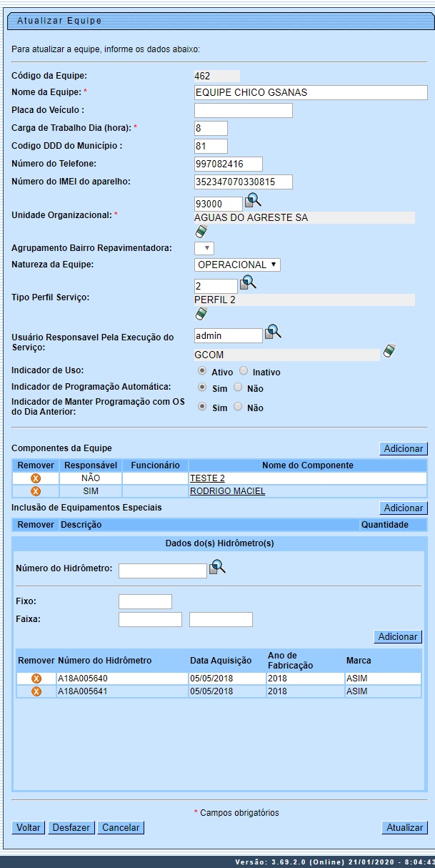Click the SIM cell for RODRIGO MACIEL

click(x=91, y=491)
